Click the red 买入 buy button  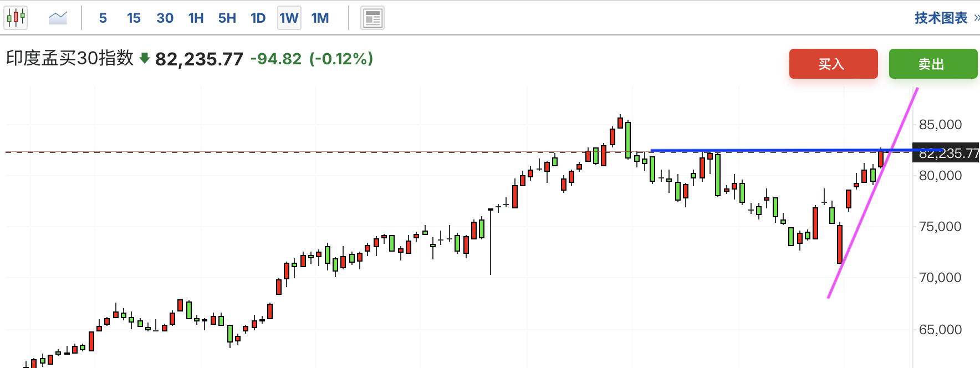click(833, 64)
